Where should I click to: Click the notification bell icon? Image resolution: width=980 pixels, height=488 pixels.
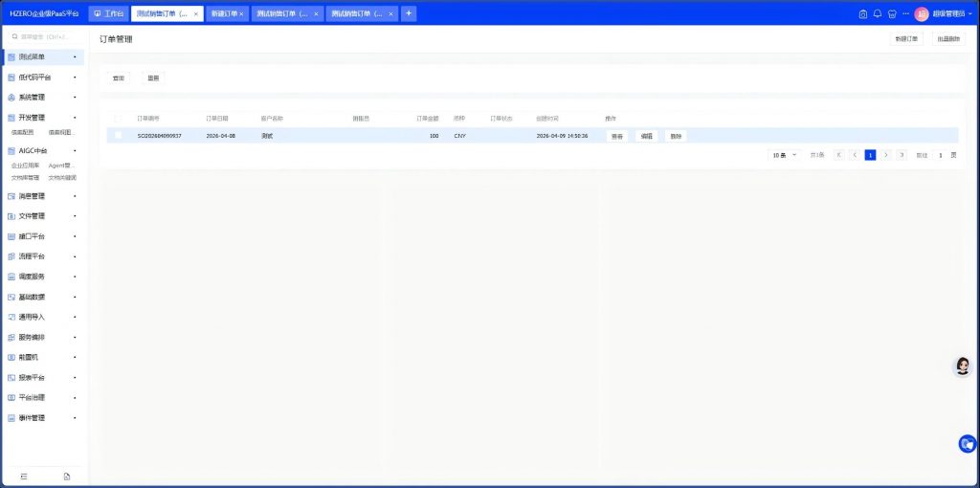(877, 14)
